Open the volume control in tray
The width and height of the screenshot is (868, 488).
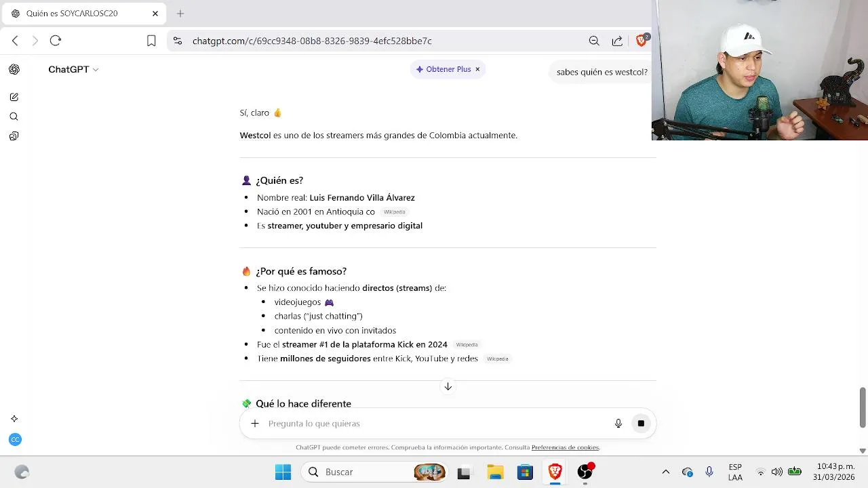click(x=776, y=472)
